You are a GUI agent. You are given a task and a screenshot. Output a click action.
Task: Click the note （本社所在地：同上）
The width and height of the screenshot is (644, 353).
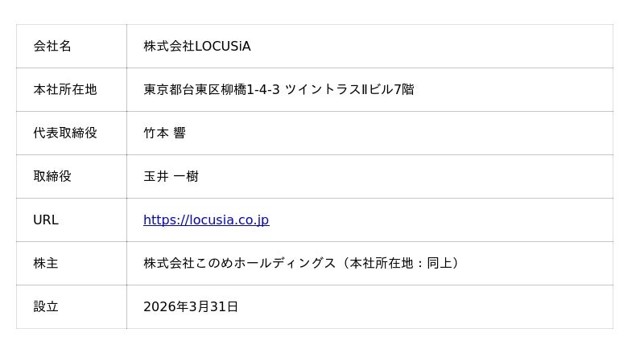(400, 263)
